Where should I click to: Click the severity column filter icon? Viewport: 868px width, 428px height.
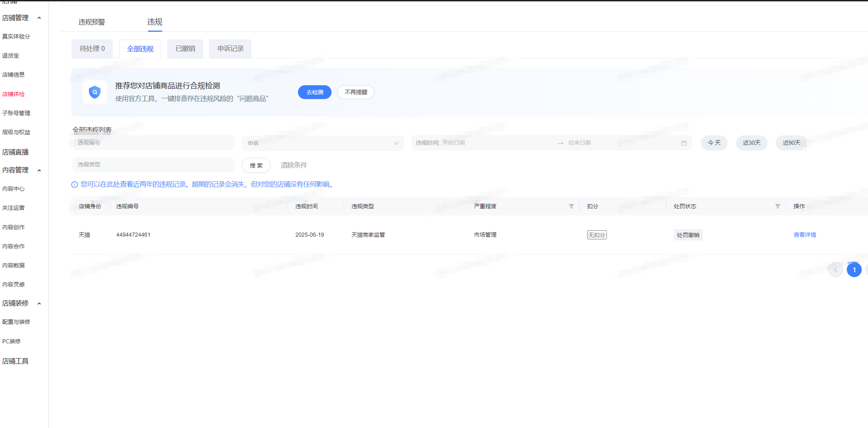(571, 206)
